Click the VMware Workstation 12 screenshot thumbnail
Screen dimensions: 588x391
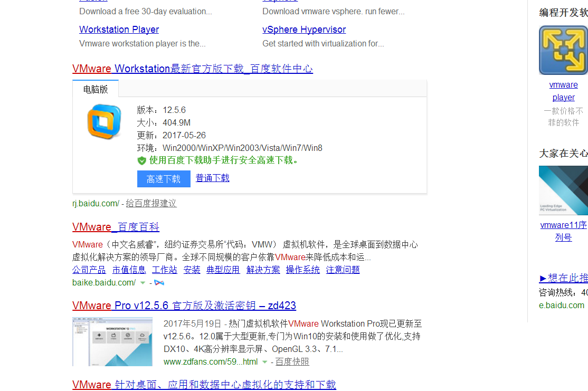[x=112, y=341]
